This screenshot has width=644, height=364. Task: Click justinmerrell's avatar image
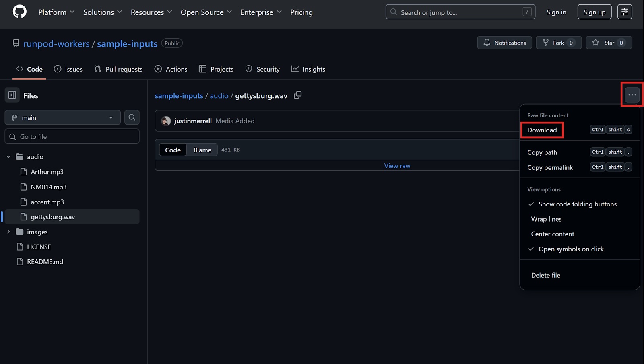pos(166,121)
